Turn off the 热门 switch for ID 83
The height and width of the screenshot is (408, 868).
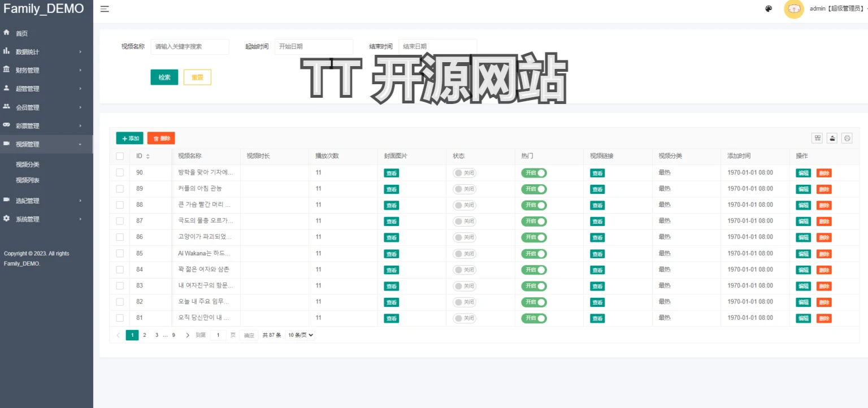pyautogui.click(x=534, y=286)
